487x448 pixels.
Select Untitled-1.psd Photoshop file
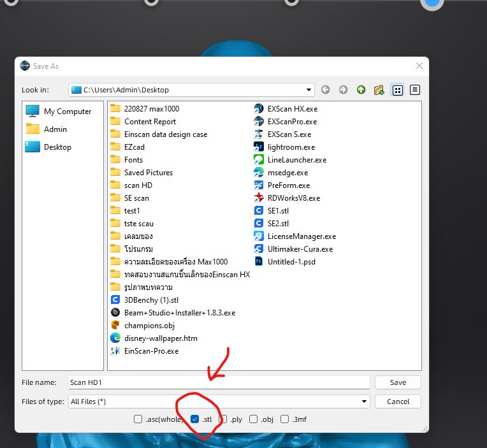[285, 262]
